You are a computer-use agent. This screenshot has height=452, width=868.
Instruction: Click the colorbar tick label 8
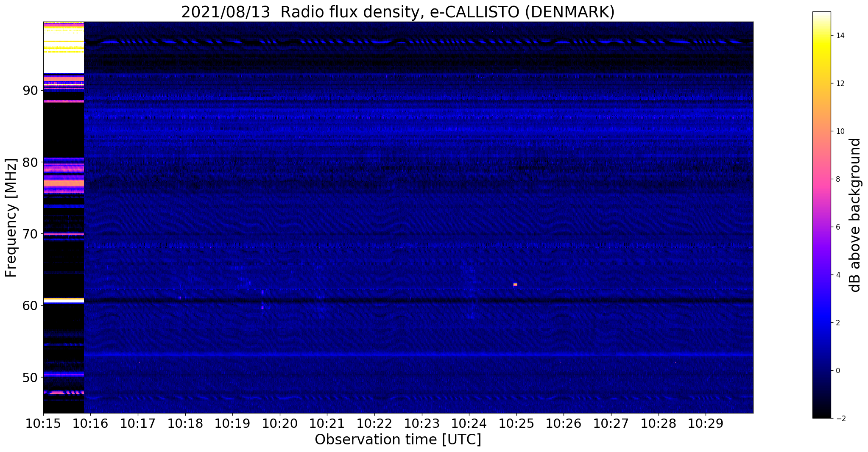click(837, 179)
